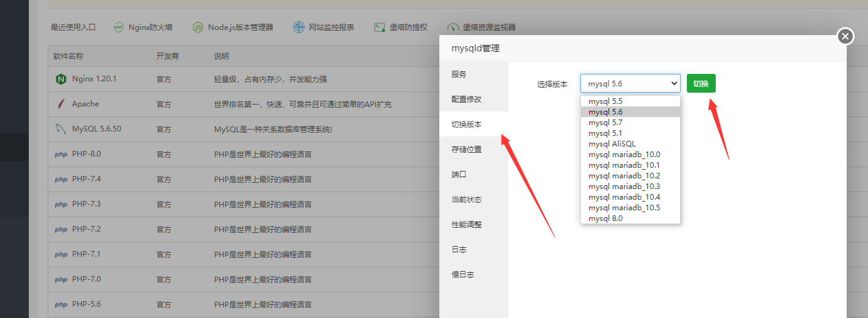Click the Node.js version manager icon
The image size is (868, 318).
(x=198, y=28)
